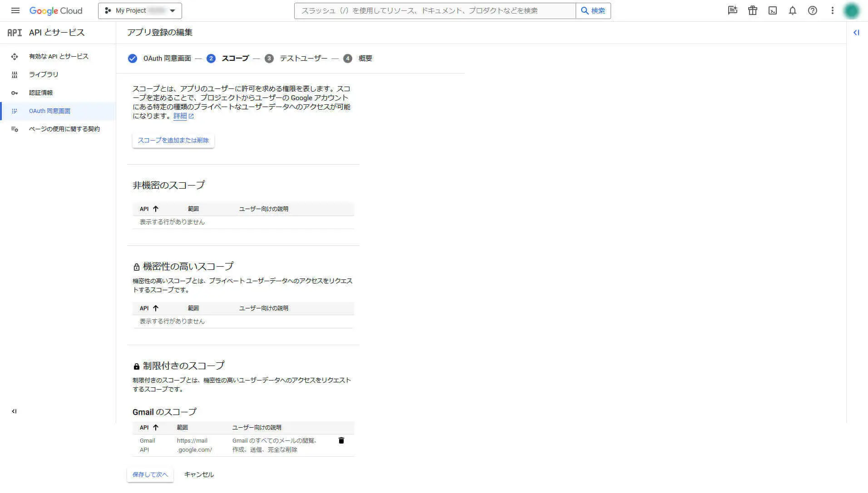Click the キャンセル button
868x493 pixels.
pyautogui.click(x=199, y=474)
